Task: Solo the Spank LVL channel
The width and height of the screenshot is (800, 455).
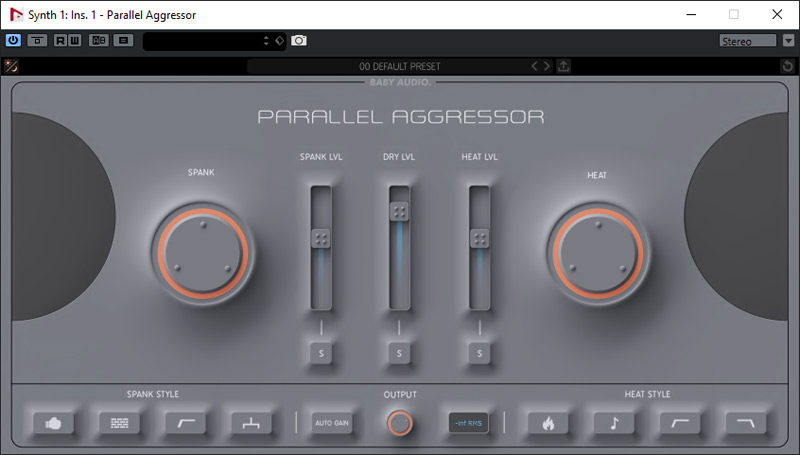Action: [321, 353]
